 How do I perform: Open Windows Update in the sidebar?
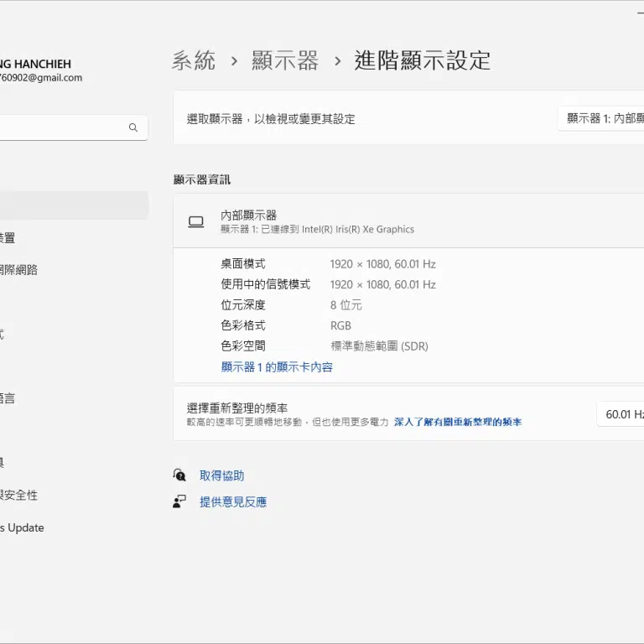[x=22, y=528]
